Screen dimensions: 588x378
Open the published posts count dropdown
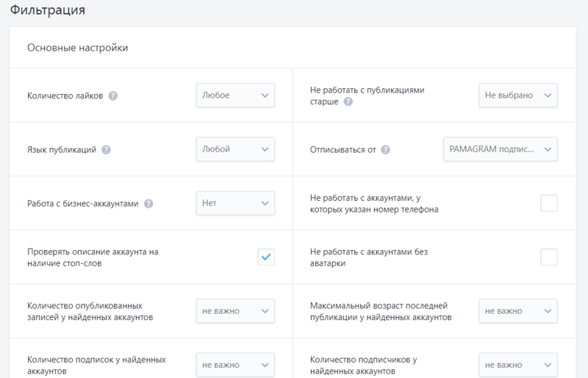[x=235, y=310]
